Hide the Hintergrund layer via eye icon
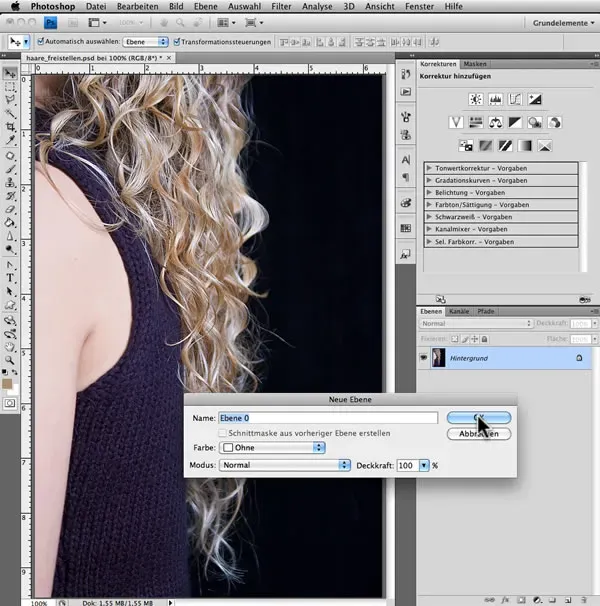600x606 pixels. (x=424, y=357)
